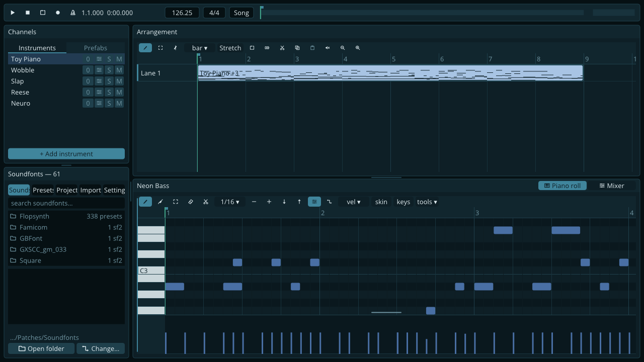Open mixer settings icon for Reese channel
Viewport: 644px width, 362px height.
tap(99, 92)
